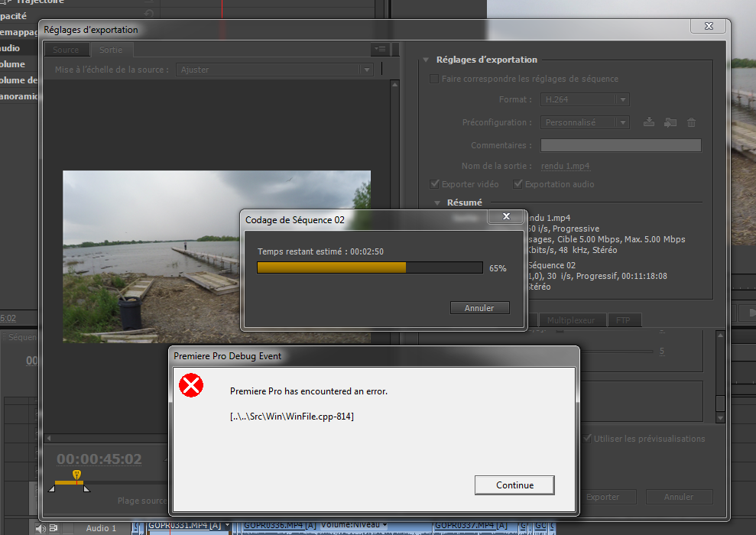Click the settings panel scrollbar thumb
Screen dimensions: 756x535
pos(720,403)
